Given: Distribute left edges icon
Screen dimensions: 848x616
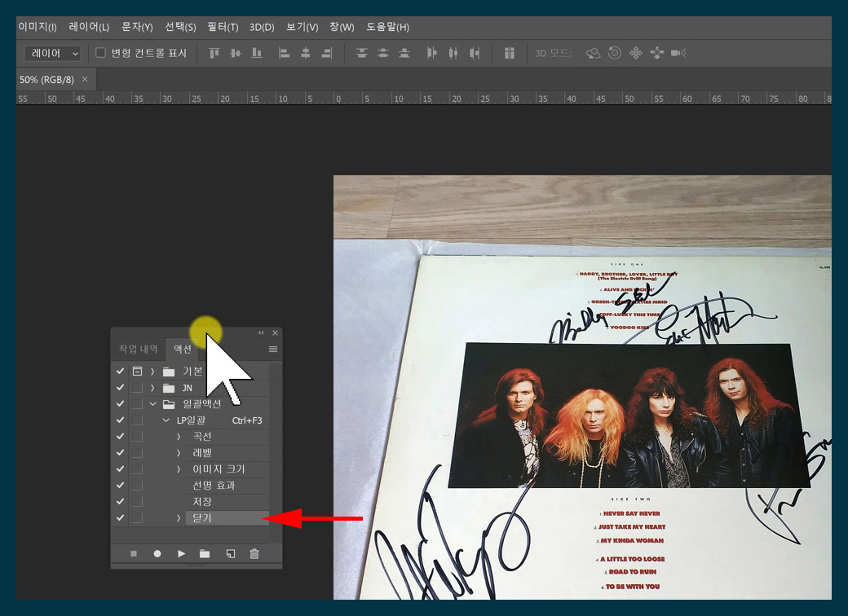Looking at the screenshot, I should coord(431,53).
